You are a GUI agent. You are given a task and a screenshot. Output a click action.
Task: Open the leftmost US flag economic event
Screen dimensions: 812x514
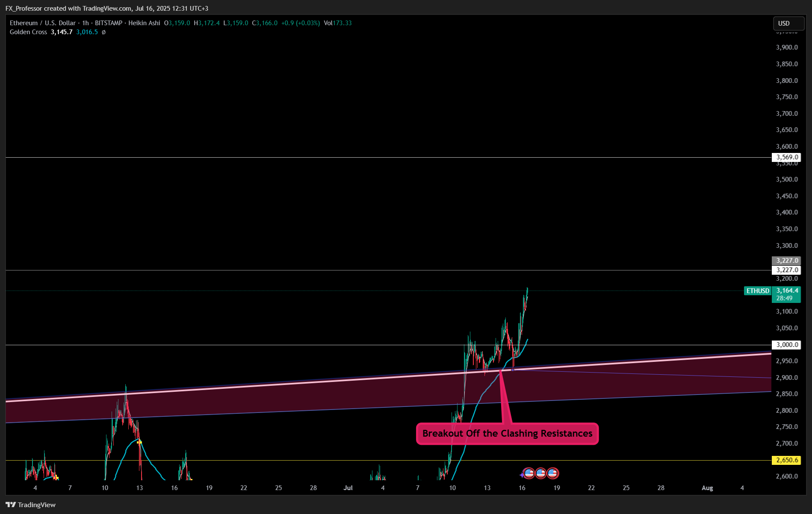[x=529, y=473]
